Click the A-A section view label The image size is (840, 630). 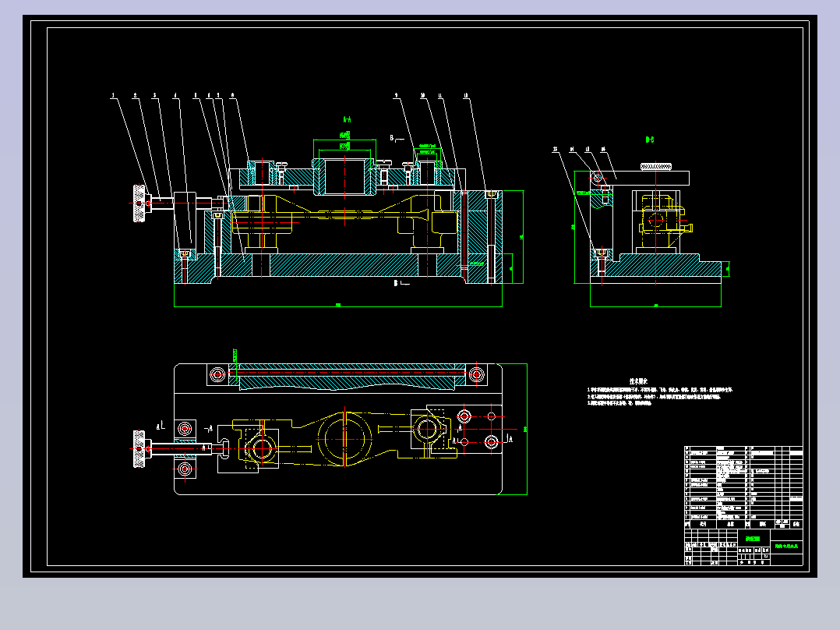(x=348, y=120)
